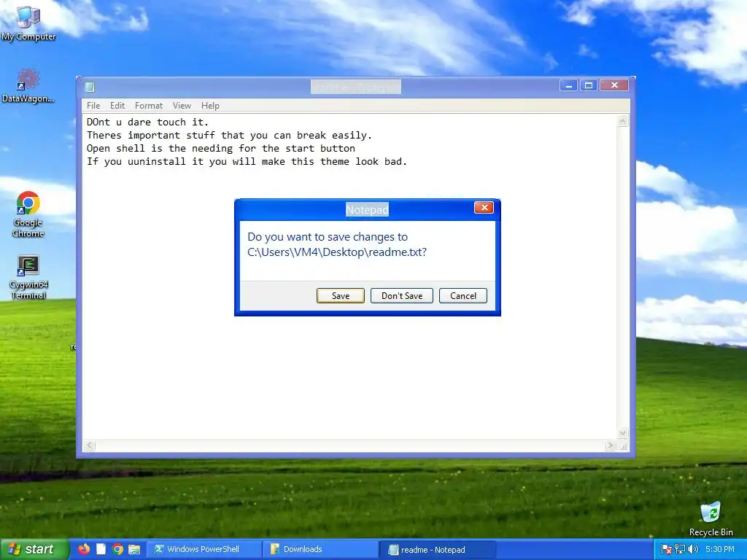The image size is (747, 560).
Task: Click the volume speaker tray icon
Action: click(693, 549)
